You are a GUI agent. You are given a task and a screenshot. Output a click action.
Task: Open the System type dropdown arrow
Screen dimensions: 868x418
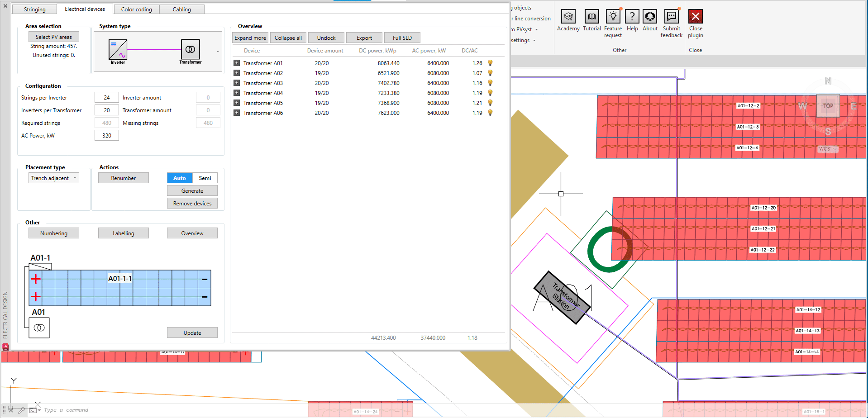click(218, 52)
